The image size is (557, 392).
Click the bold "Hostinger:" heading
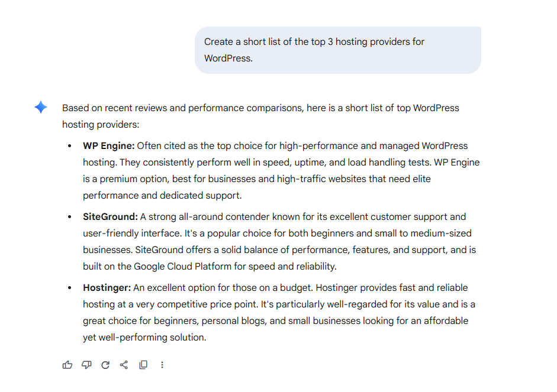pyautogui.click(x=107, y=288)
